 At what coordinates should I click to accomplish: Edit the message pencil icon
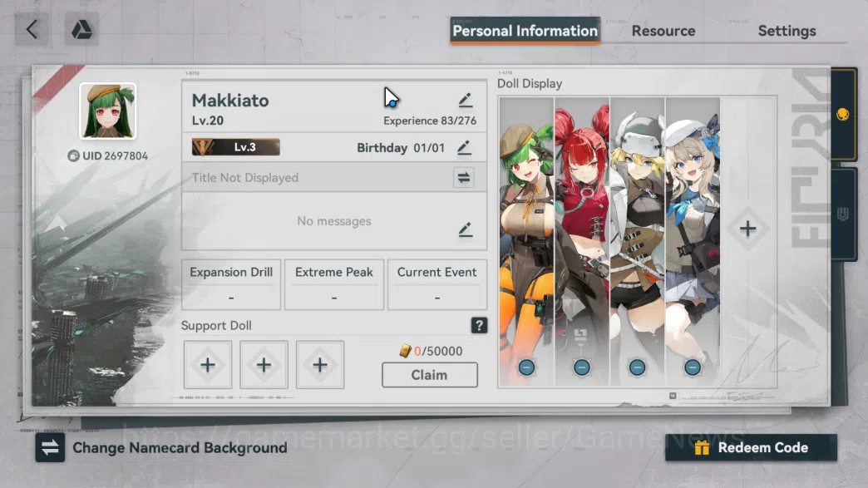pyautogui.click(x=465, y=229)
